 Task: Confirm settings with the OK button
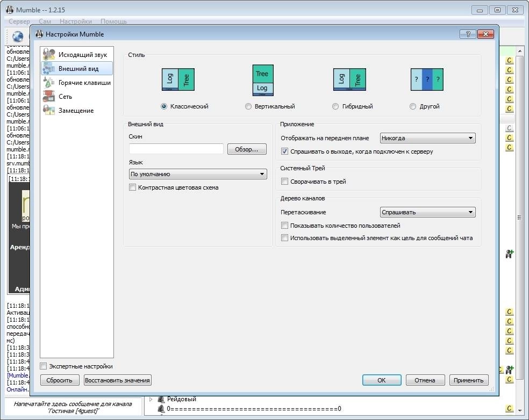click(x=382, y=380)
